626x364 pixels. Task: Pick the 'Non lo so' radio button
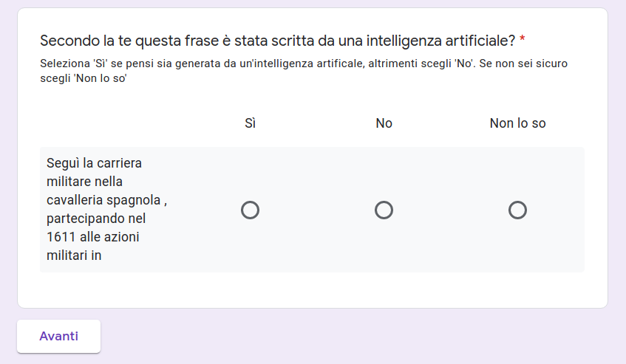pos(517,210)
